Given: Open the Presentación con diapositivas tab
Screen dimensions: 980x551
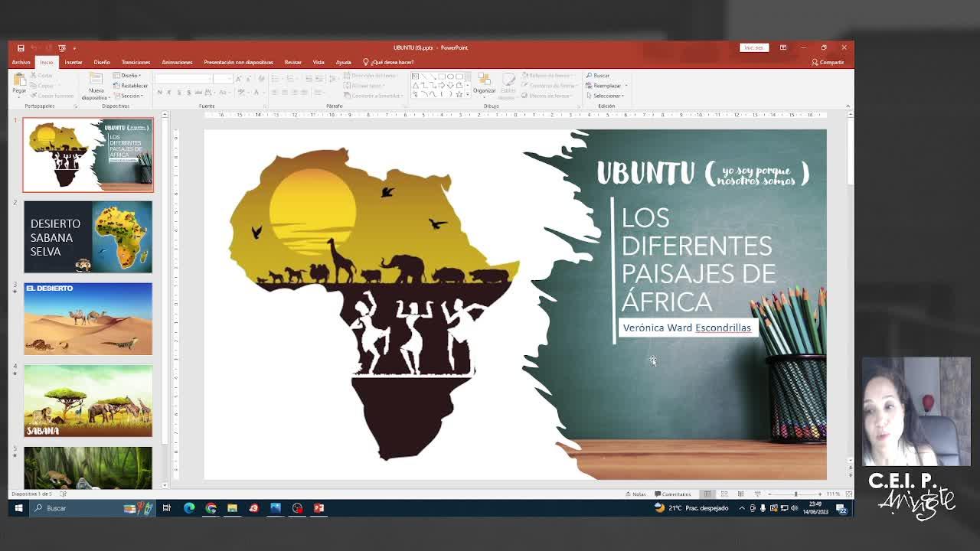Looking at the screenshot, I should click(238, 62).
